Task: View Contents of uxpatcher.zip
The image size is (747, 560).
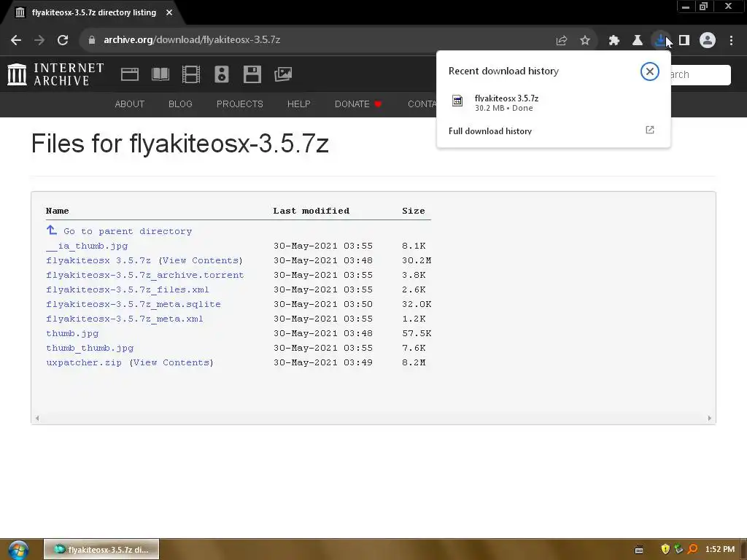Action: [x=171, y=363]
